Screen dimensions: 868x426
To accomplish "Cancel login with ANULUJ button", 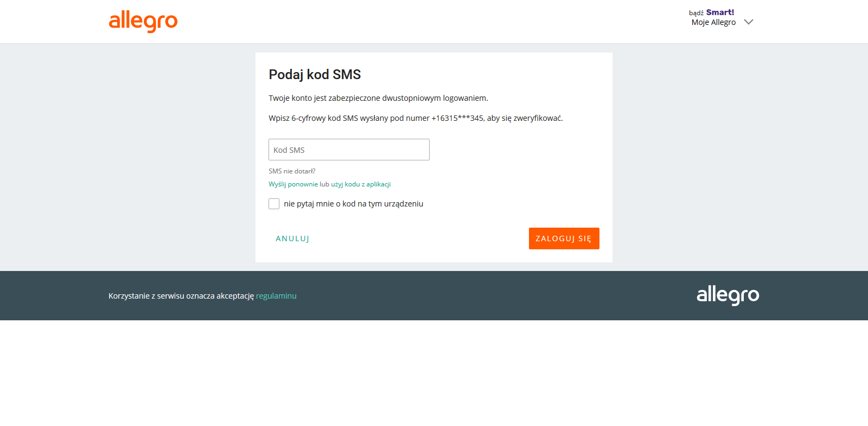I will pos(292,238).
